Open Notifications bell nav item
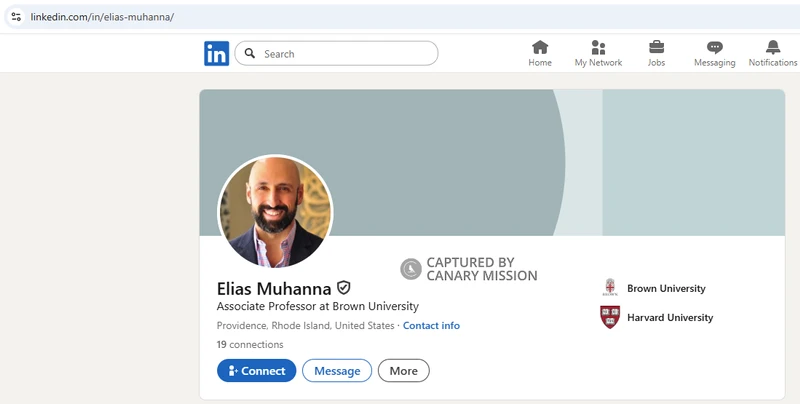This screenshot has height=404, width=800. point(772,54)
